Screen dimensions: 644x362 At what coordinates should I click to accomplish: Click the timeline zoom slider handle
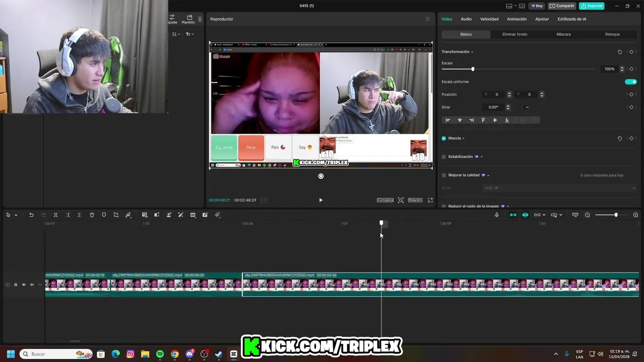616,215
